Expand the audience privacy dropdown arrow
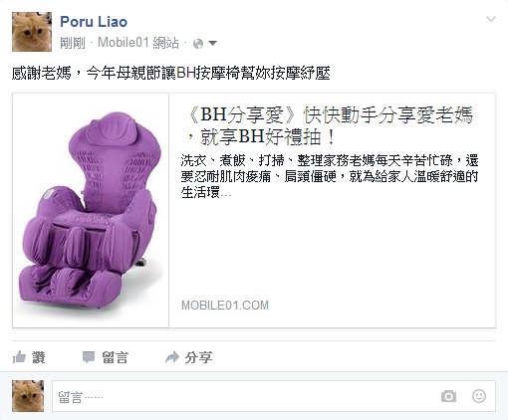This screenshot has height=420, width=508. click(x=212, y=43)
